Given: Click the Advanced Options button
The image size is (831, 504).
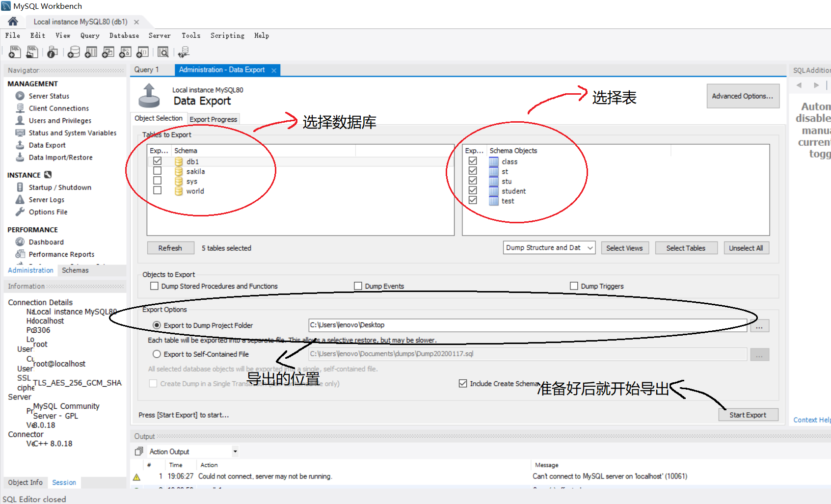Looking at the screenshot, I should 743,96.
